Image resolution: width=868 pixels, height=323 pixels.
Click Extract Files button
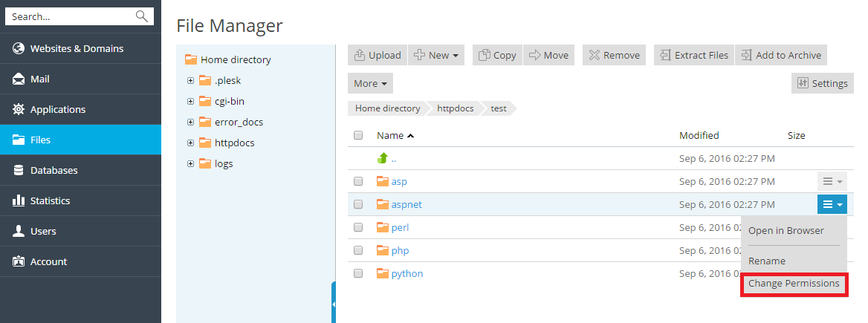[693, 55]
